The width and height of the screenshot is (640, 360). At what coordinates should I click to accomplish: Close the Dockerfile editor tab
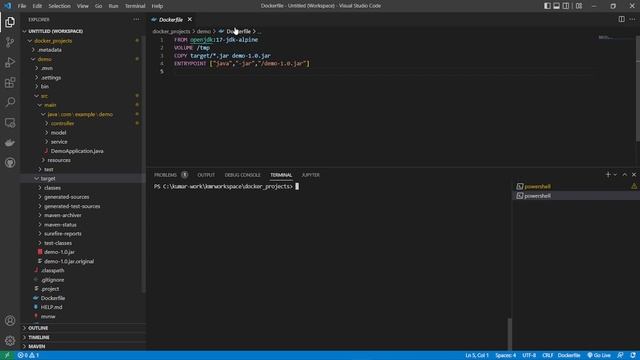pos(190,19)
